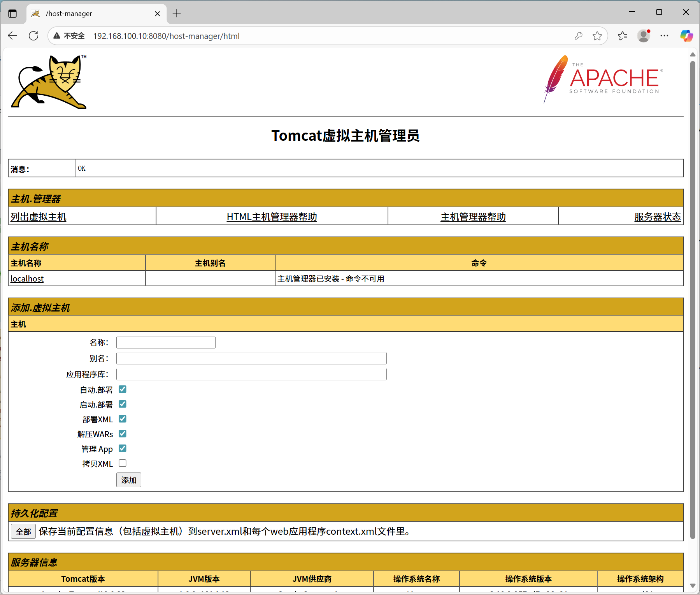Click the 服务器信息 section title

[x=34, y=562]
